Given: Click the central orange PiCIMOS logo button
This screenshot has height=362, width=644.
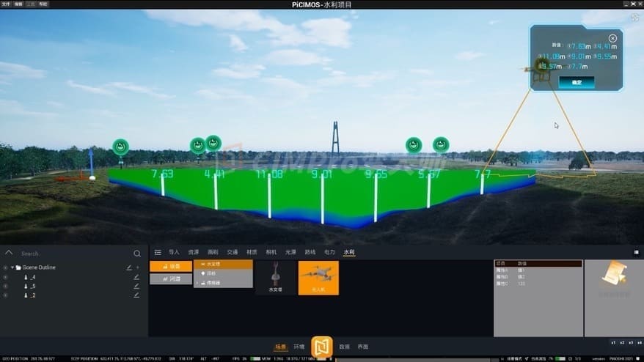Looking at the screenshot, I should tap(322, 347).
